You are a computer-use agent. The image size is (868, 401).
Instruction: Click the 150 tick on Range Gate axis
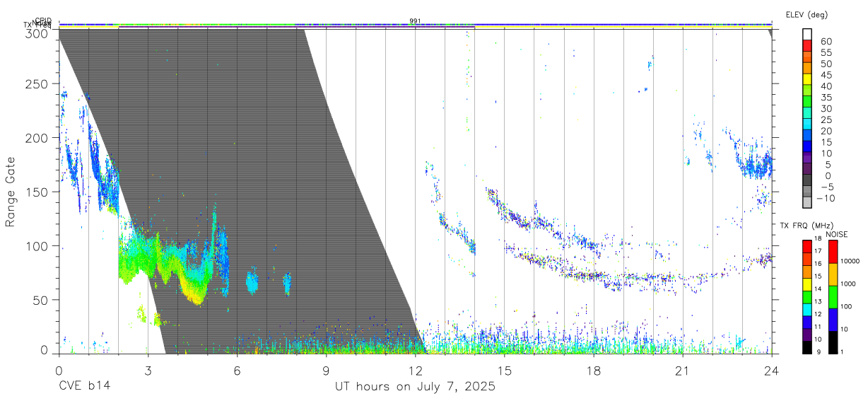(x=37, y=192)
